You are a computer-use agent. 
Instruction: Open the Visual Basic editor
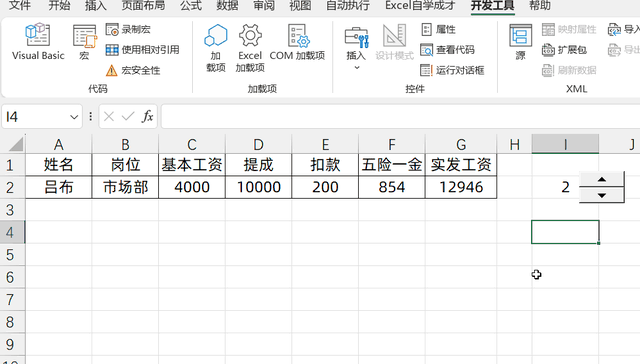click(38, 42)
